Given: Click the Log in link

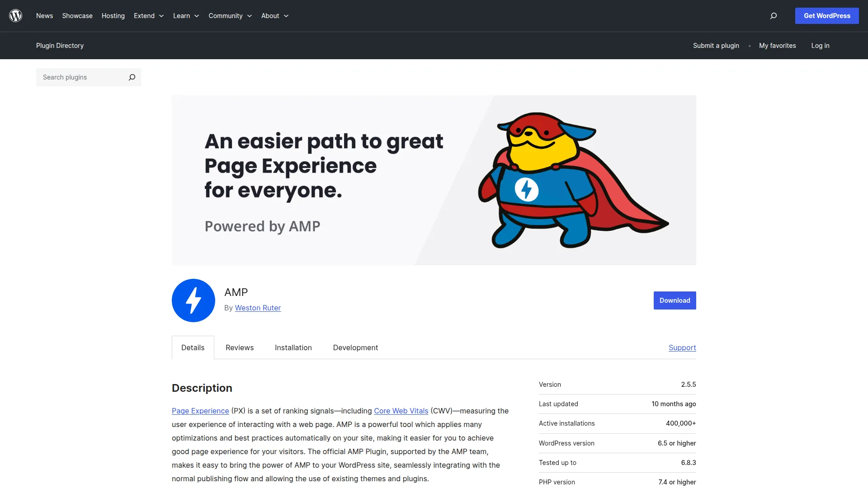Looking at the screenshot, I should pyautogui.click(x=820, y=46).
